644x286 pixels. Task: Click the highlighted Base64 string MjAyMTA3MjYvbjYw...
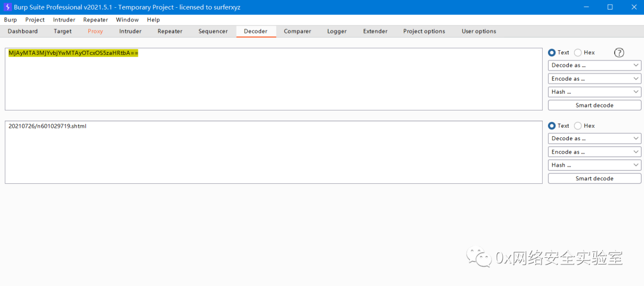(73, 53)
